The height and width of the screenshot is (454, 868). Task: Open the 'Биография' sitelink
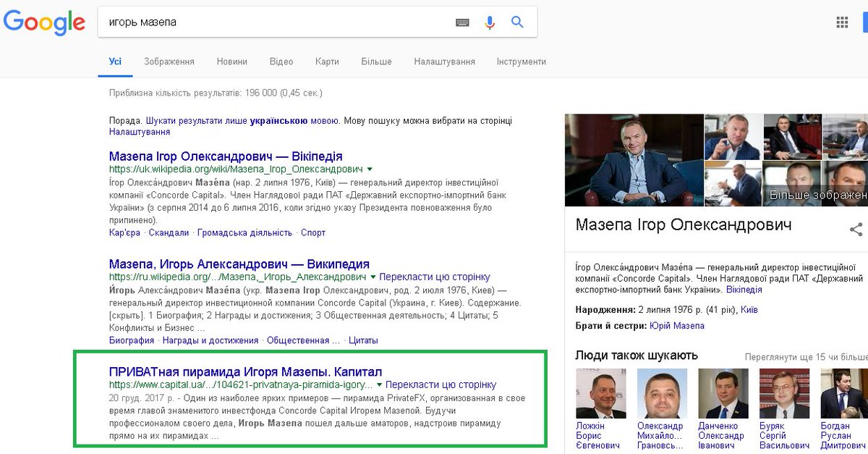click(132, 340)
